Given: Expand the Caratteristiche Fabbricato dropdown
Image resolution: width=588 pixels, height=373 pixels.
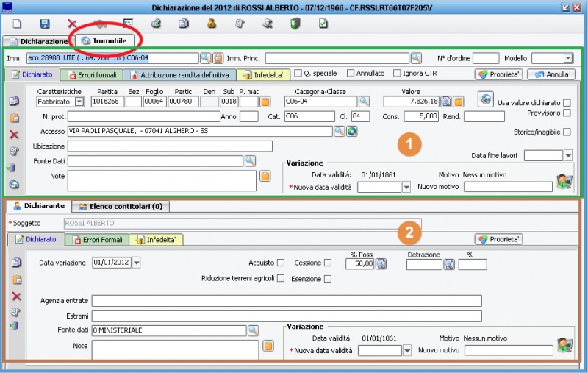Looking at the screenshot, I should tap(79, 102).
